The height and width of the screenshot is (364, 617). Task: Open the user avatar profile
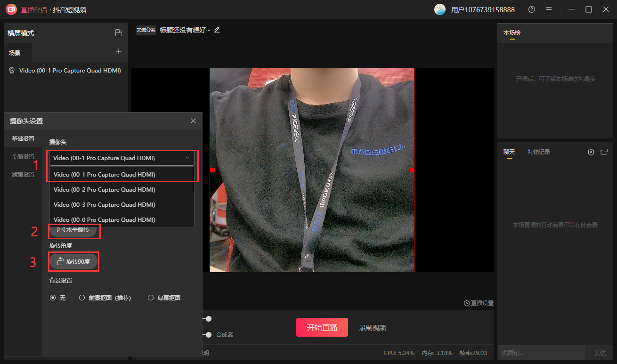[x=440, y=9]
